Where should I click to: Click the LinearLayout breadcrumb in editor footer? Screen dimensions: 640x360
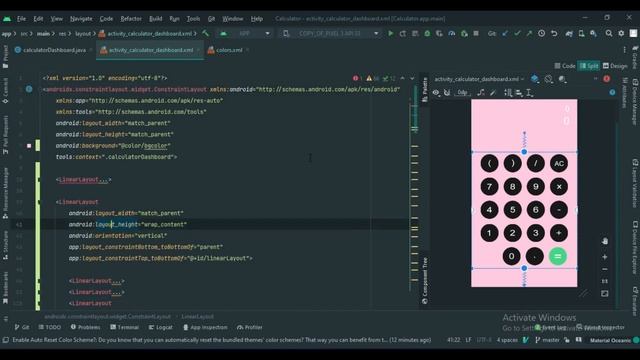pos(197,317)
